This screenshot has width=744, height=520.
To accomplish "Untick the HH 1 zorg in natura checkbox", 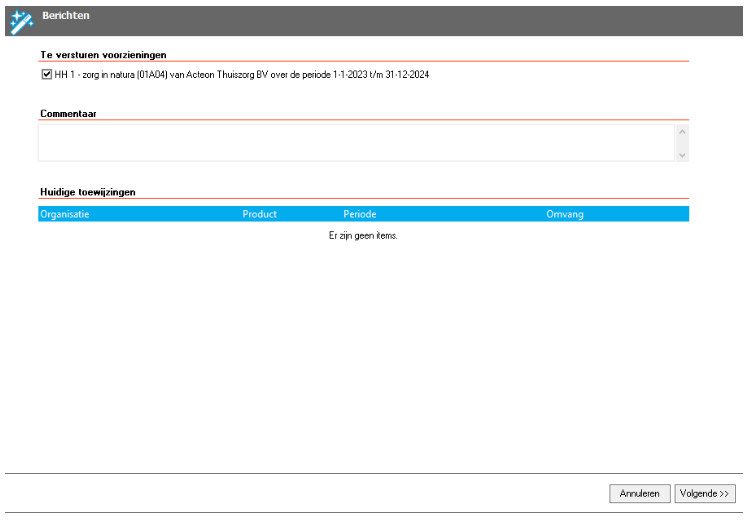I will 47,75.
